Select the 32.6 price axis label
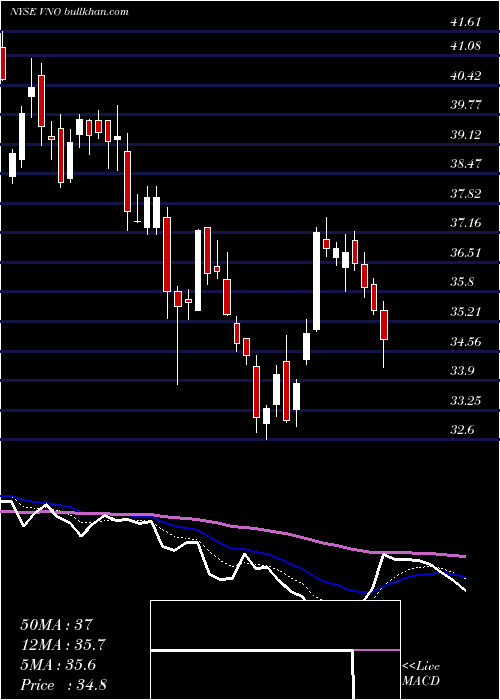 (462, 430)
